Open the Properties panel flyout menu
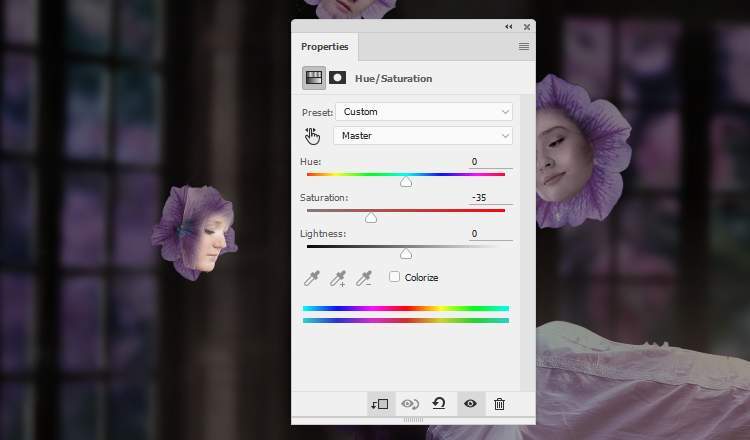The image size is (750, 440). click(x=524, y=46)
